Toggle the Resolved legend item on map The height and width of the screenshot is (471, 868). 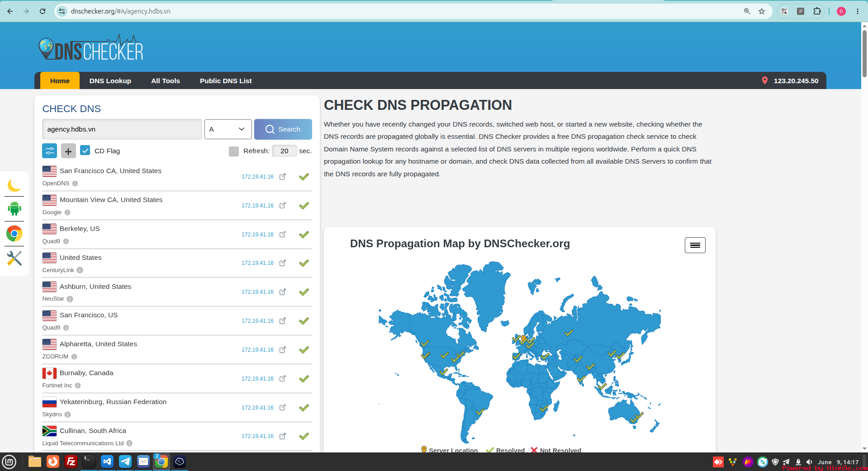[x=505, y=450]
